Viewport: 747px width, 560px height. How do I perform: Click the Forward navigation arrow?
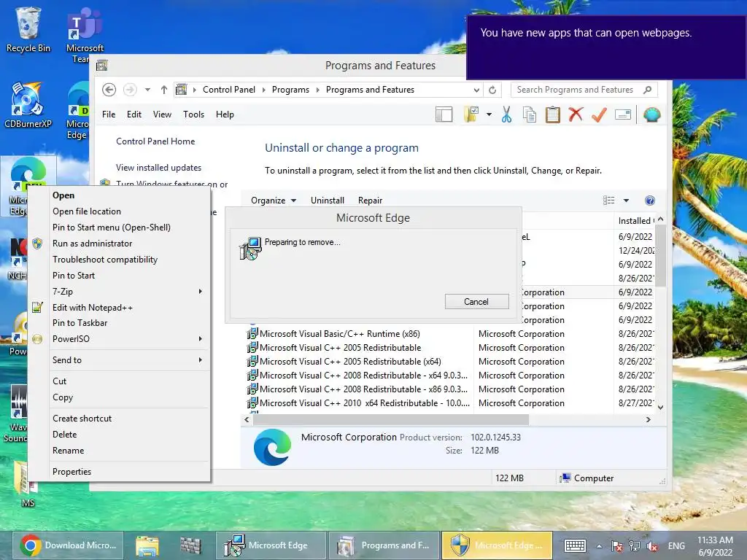tap(130, 90)
